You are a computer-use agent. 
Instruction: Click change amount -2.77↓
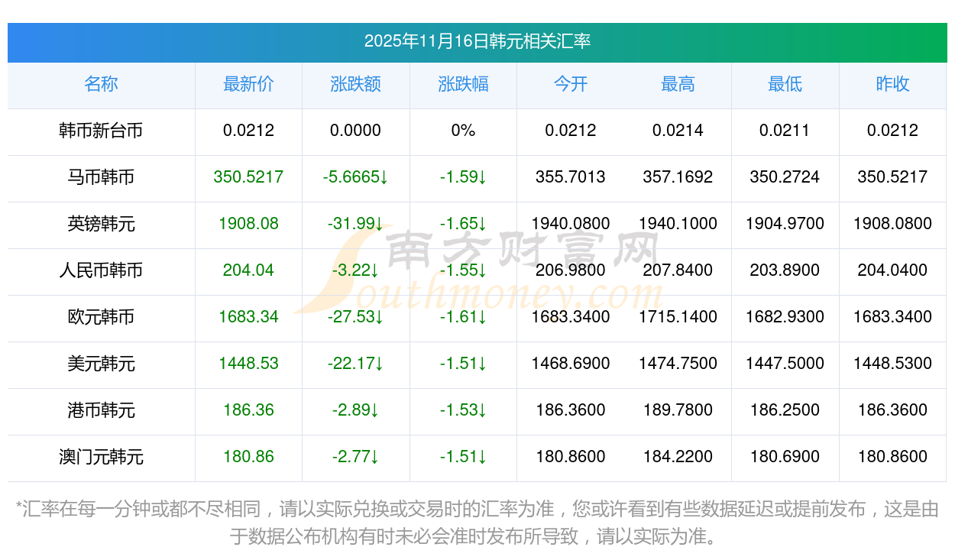356,457
